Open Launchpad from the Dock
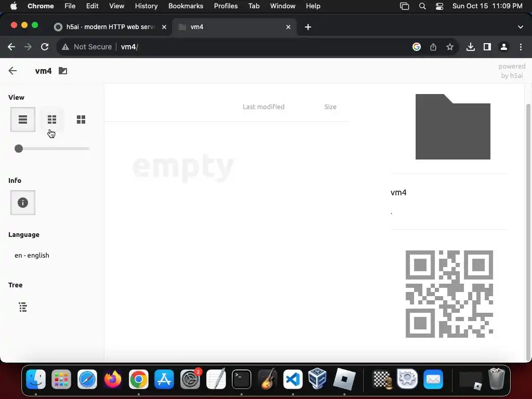 coord(61,379)
